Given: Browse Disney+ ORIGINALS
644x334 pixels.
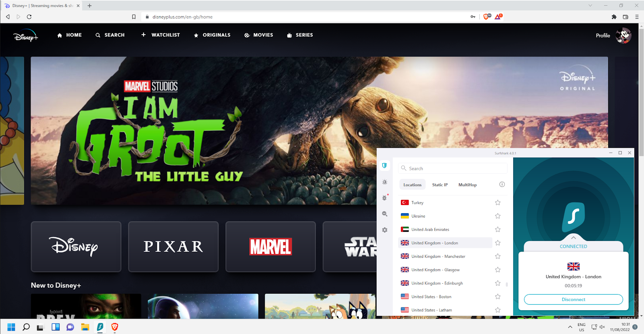Looking at the screenshot, I should click(212, 35).
